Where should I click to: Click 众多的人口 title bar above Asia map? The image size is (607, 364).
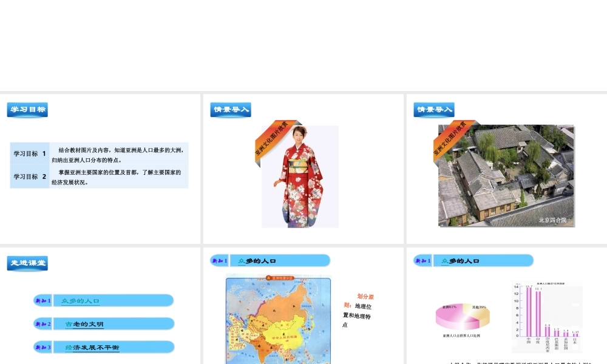pos(280,261)
